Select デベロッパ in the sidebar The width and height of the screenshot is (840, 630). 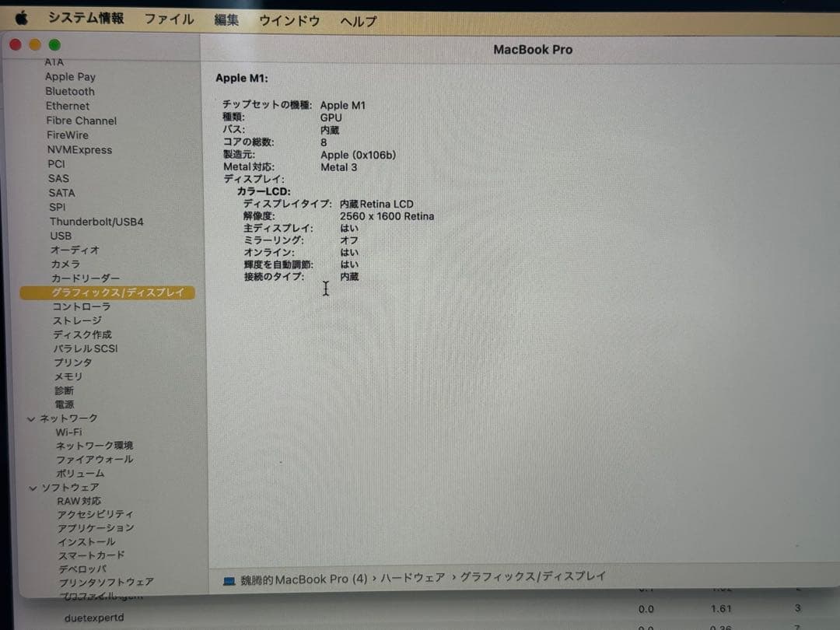pos(82,569)
